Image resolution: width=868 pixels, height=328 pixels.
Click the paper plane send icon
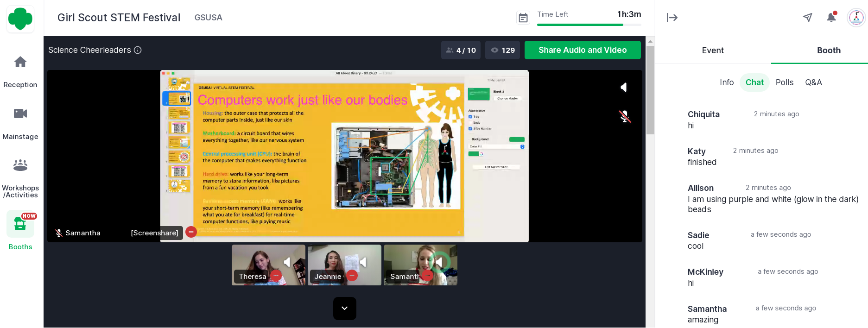(807, 18)
